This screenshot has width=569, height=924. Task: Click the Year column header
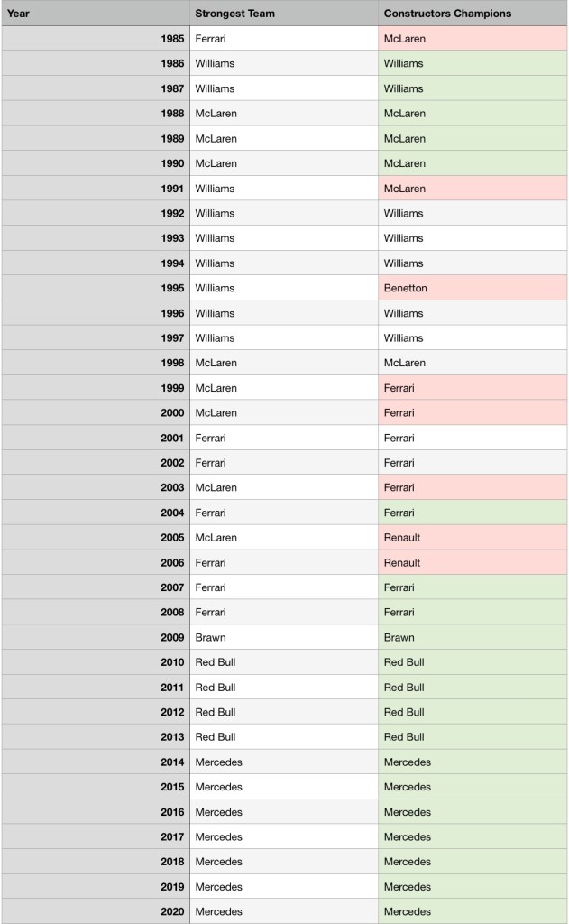[95, 14]
